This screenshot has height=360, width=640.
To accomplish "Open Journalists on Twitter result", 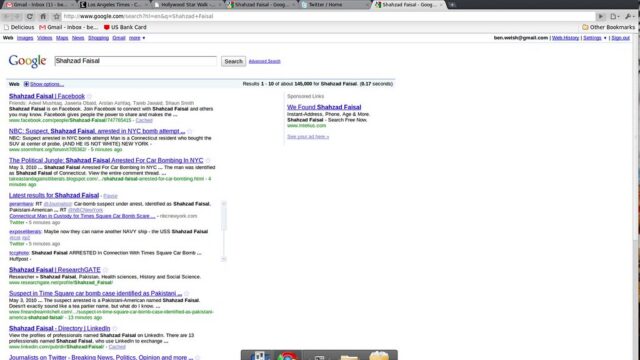I will click(x=101, y=358).
